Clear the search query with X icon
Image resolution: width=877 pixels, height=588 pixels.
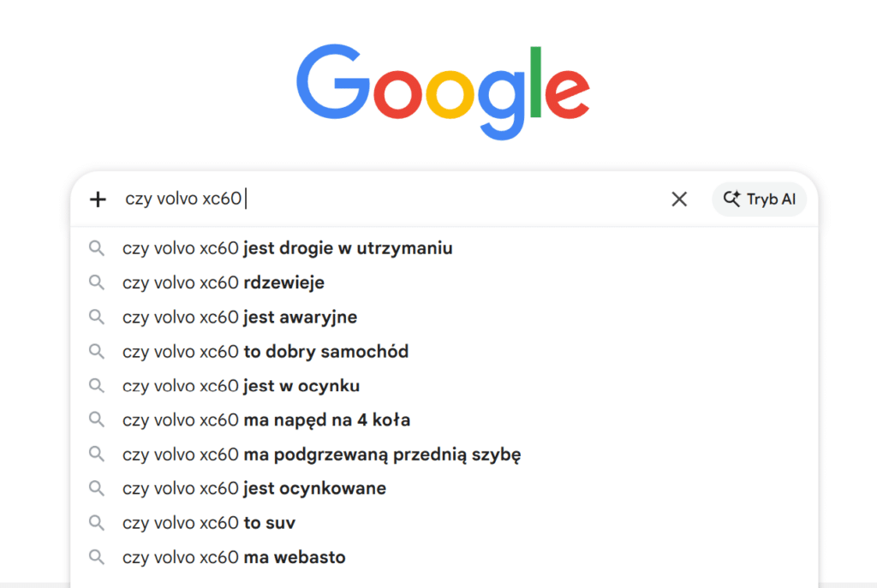pyautogui.click(x=679, y=199)
